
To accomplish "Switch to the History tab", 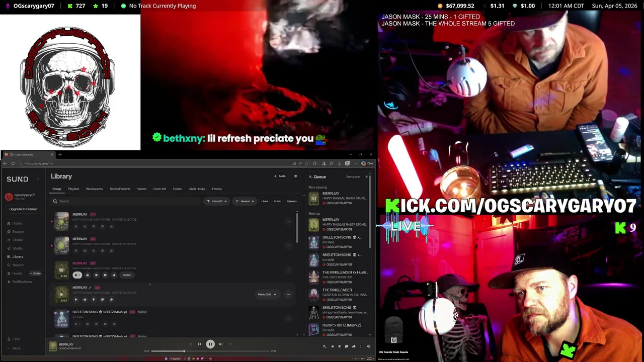I will coord(217,189).
